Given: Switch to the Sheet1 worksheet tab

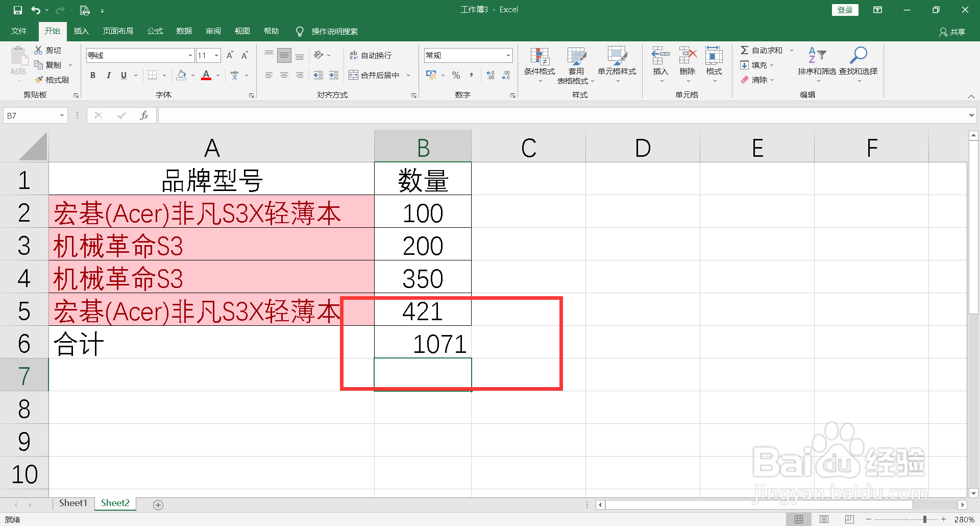Looking at the screenshot, I should click(x=72, y=503).
